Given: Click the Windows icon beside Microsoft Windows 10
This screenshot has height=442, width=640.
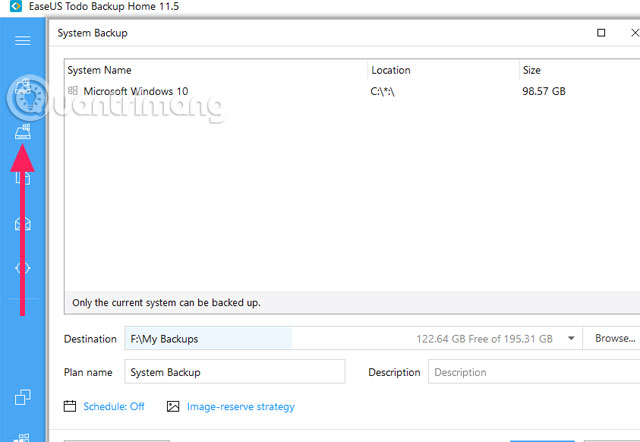Looking at the screenshot, I should tap(73, 91).
